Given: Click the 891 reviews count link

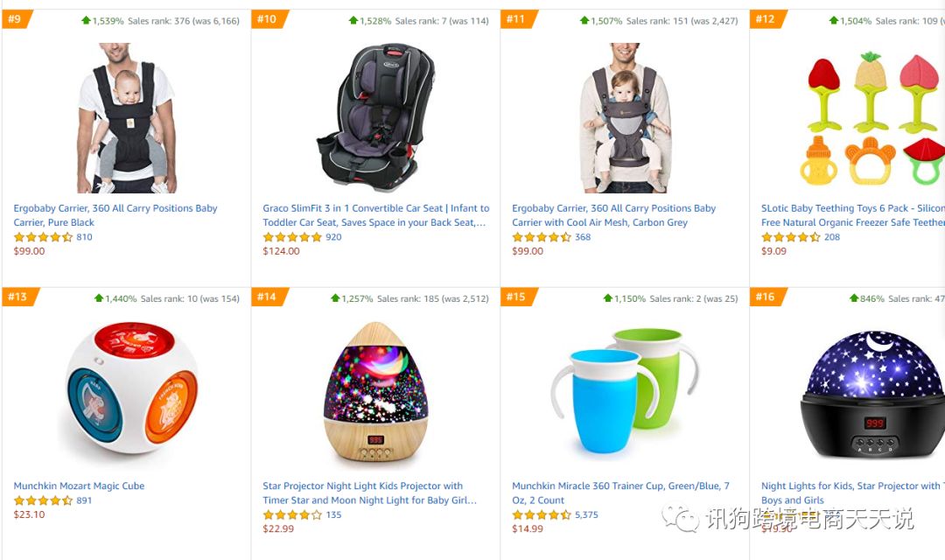Looking at the screenshot, I should click(x=84, y=500).
